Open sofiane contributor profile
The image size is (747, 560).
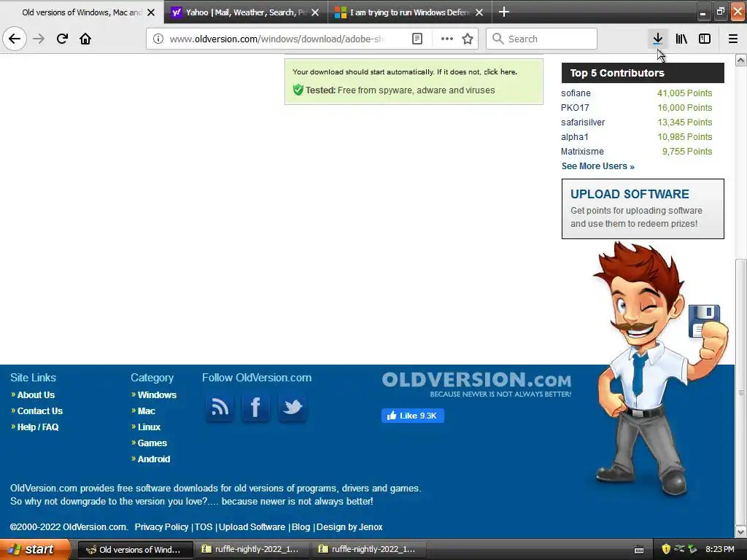576,93
